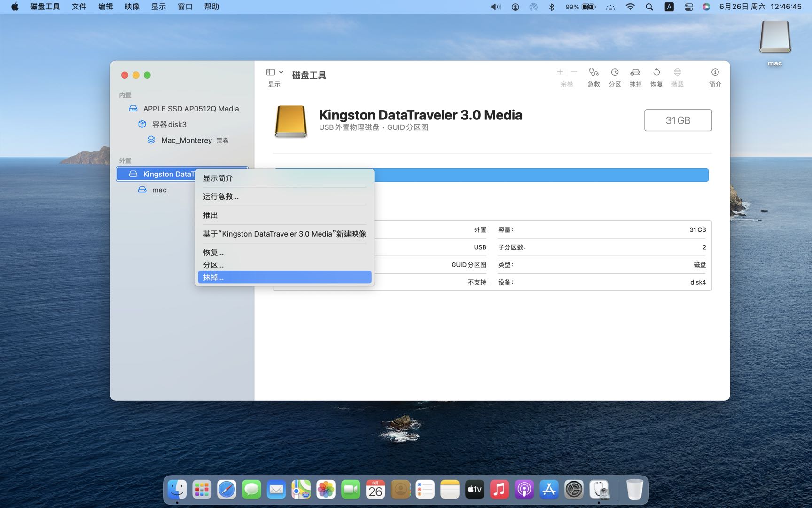The height and width of the screenshot is (508, 812).
Task: Click the Kingston yellow drive icon
Action: [291, 121]
